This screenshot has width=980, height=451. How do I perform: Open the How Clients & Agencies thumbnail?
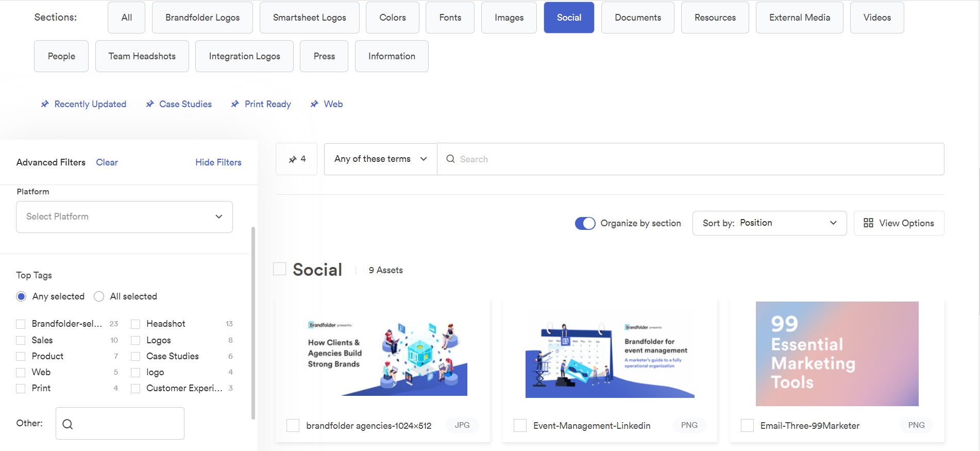tap(383, 354)
